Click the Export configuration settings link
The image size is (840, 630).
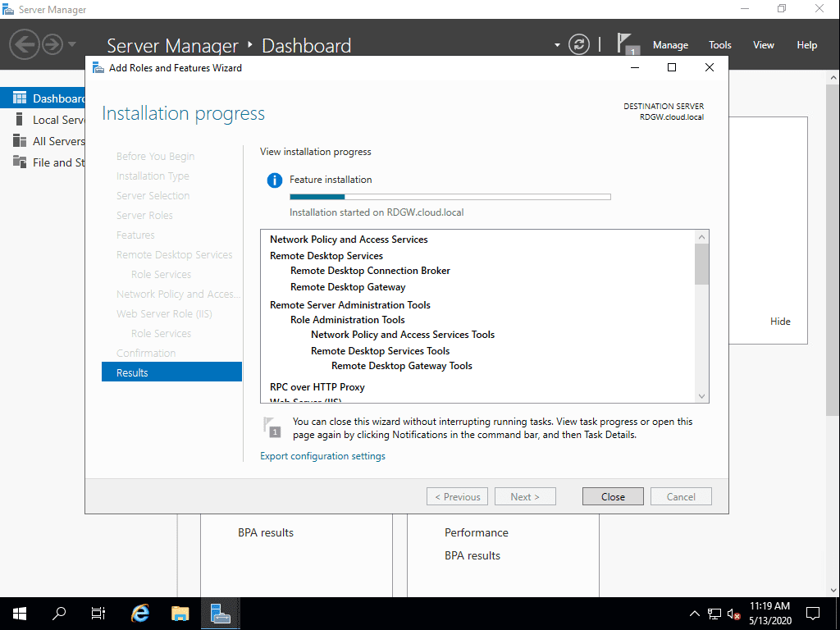(x=322, y=455)
